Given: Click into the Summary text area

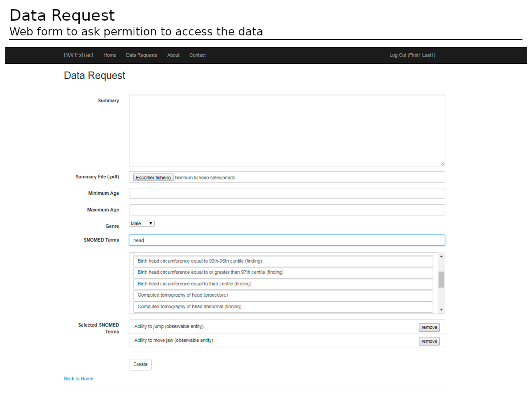Looking at the screenshot, I should click(x=287, y=130).
